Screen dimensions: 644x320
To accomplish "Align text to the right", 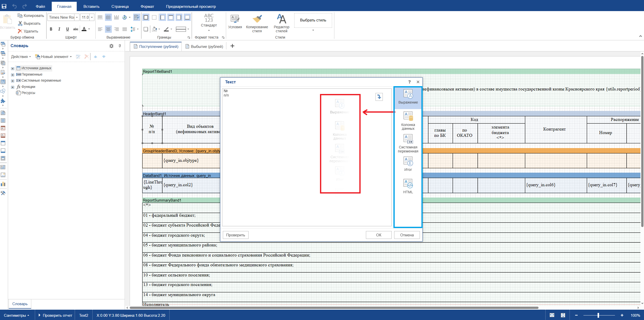I will 116,29.
